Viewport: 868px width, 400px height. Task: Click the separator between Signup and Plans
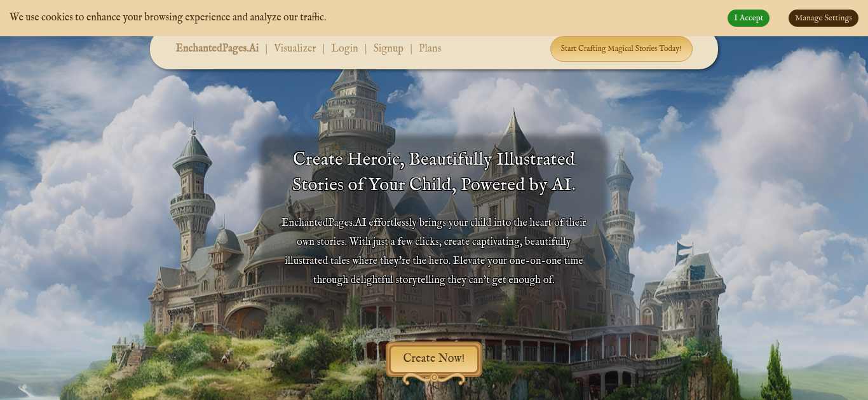click(411, 49)
